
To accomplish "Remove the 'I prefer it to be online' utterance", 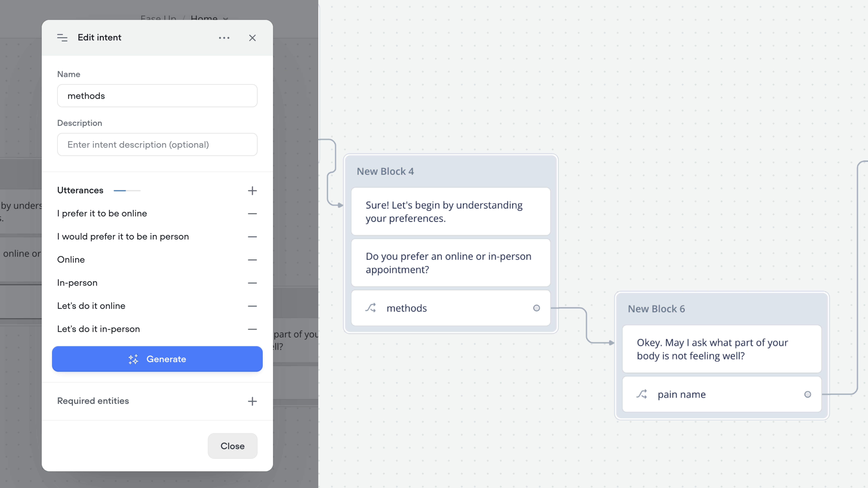I will [252, 213].
